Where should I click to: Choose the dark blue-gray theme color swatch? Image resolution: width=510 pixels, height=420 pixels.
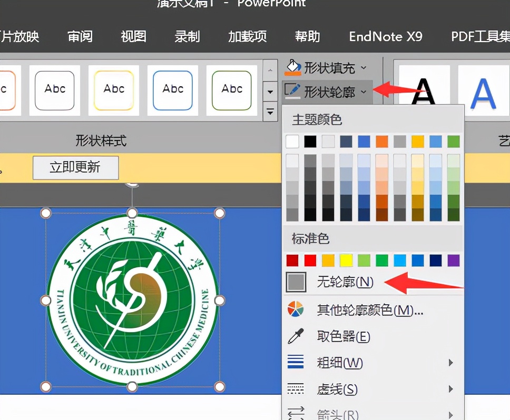[346, 142]
